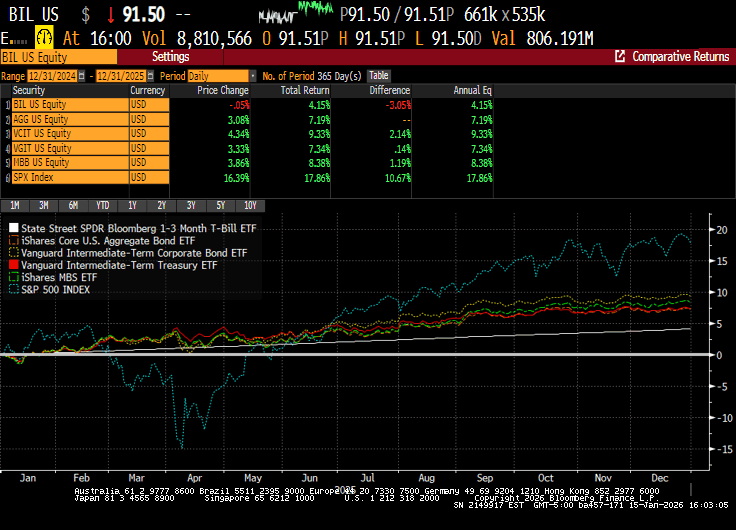Click the Table button

378,76
